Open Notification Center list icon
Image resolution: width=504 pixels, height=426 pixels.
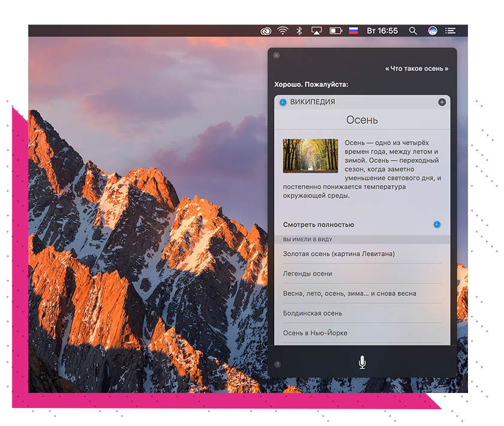pos(451,31)
